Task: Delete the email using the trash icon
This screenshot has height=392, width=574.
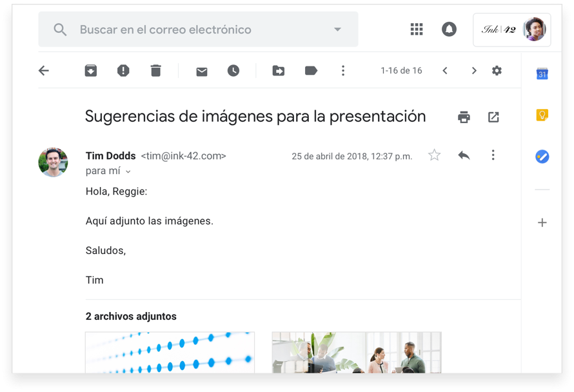Action: tap(155, 71)
